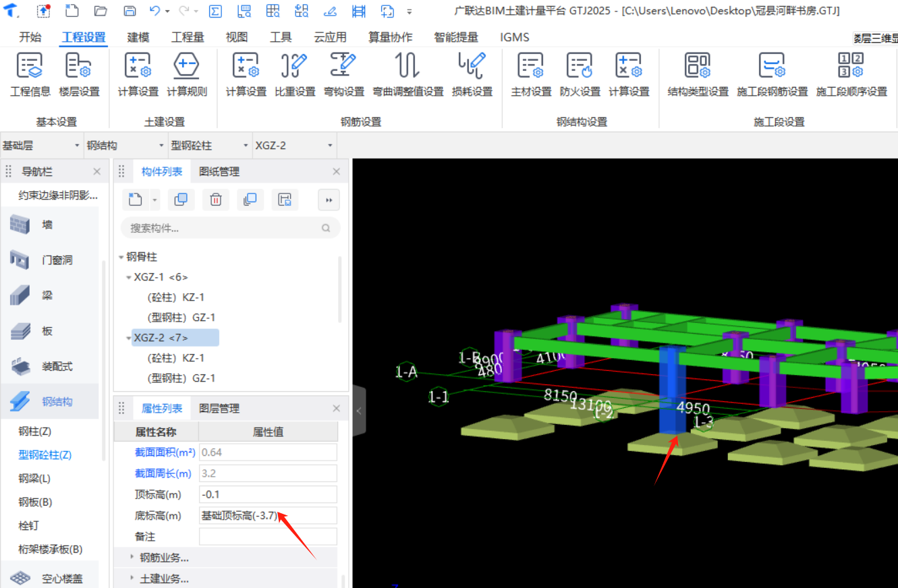
Task: Switch to the 图纸管理 tab
Action: point(219,172)
